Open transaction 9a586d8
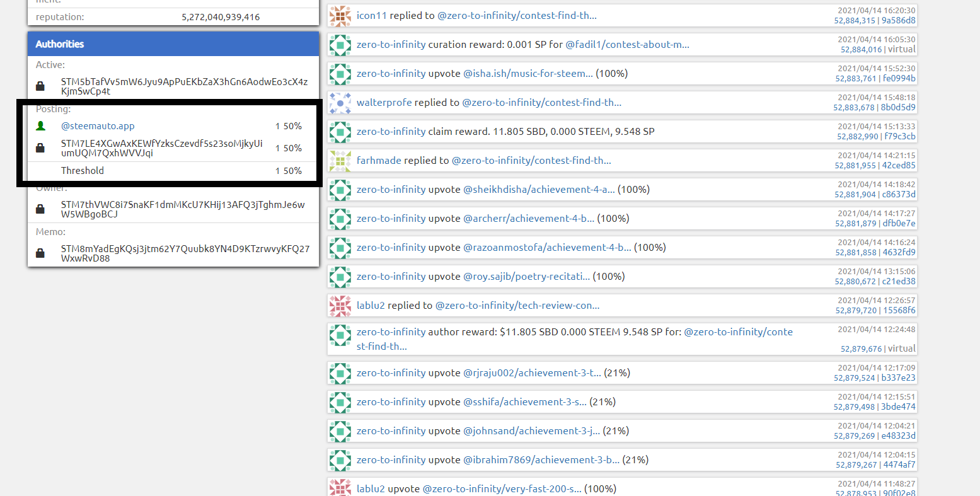This screenshot has height=496, width=980. [x=899, y=21]
